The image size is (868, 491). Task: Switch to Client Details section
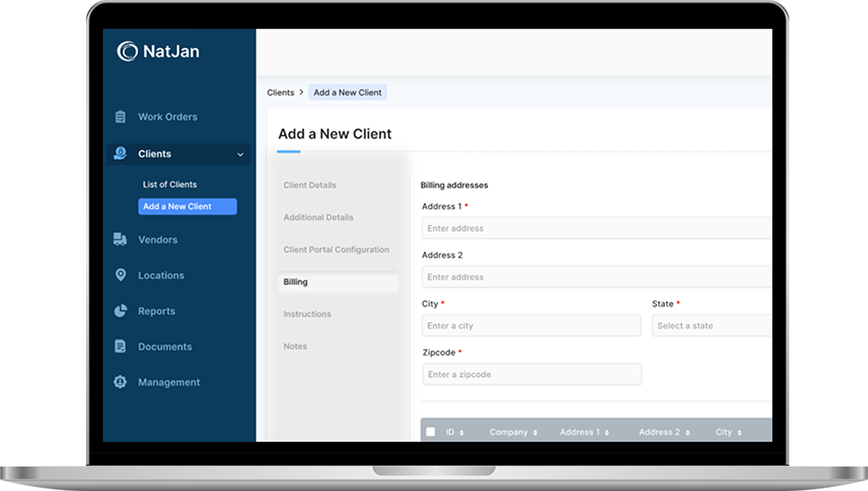coord(310,185)
